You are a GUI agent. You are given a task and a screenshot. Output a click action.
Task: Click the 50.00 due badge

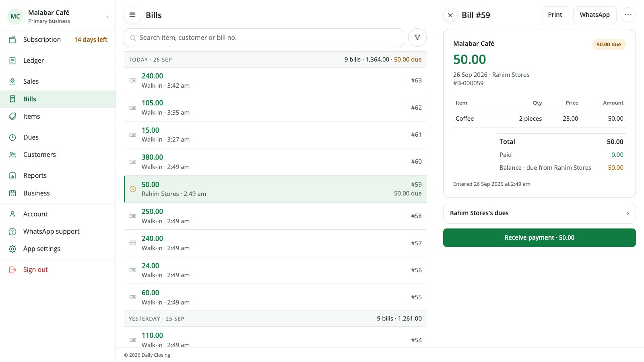point(609,44)
